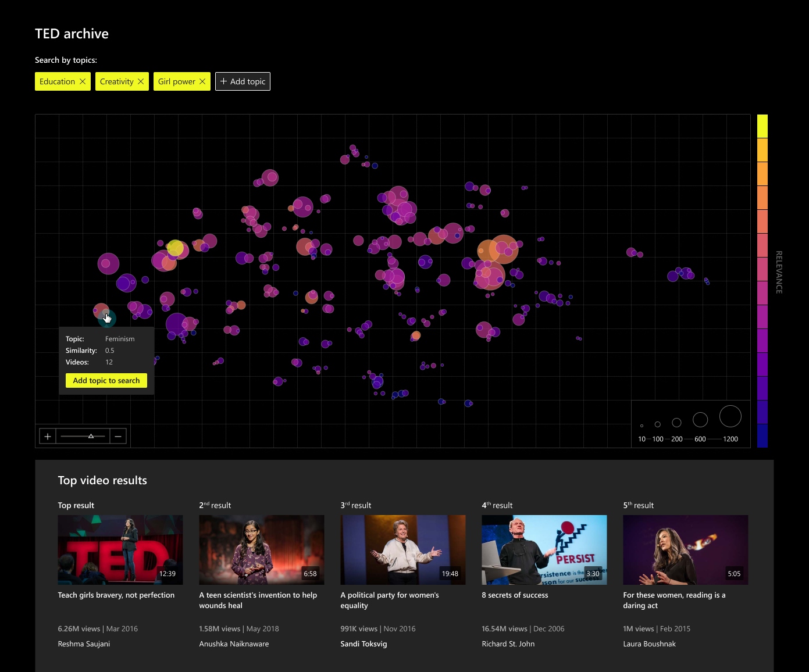
Task: Click speaker name Reshma Saujani
Action: click(84, 644)
